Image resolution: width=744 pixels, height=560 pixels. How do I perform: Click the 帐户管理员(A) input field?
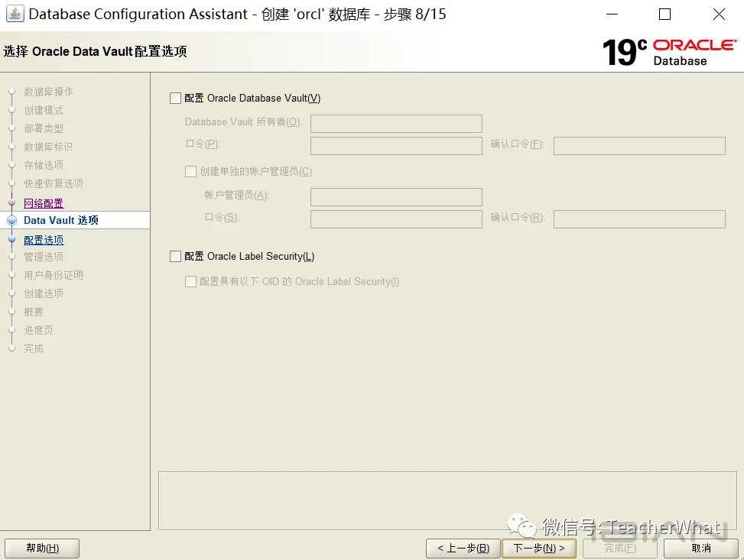[396, 197]
